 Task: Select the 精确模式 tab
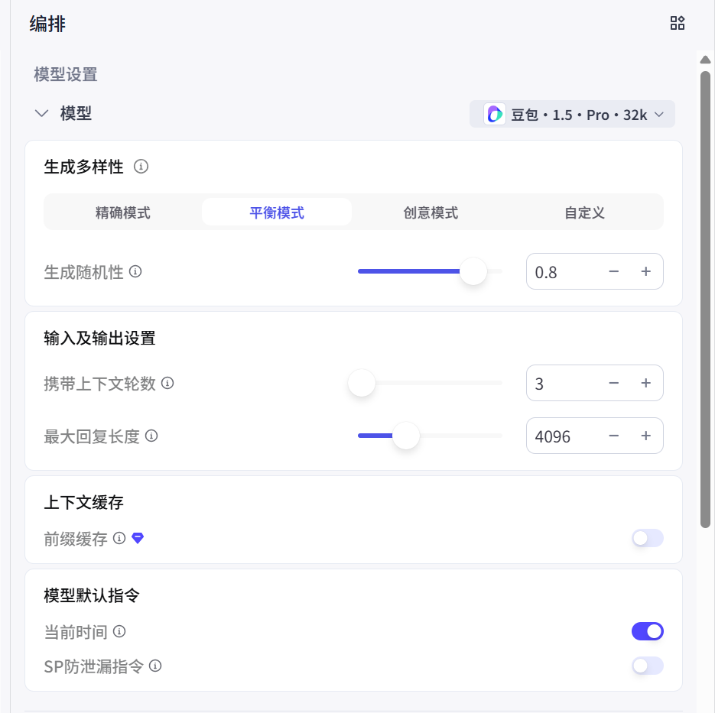tap(123, 212)
